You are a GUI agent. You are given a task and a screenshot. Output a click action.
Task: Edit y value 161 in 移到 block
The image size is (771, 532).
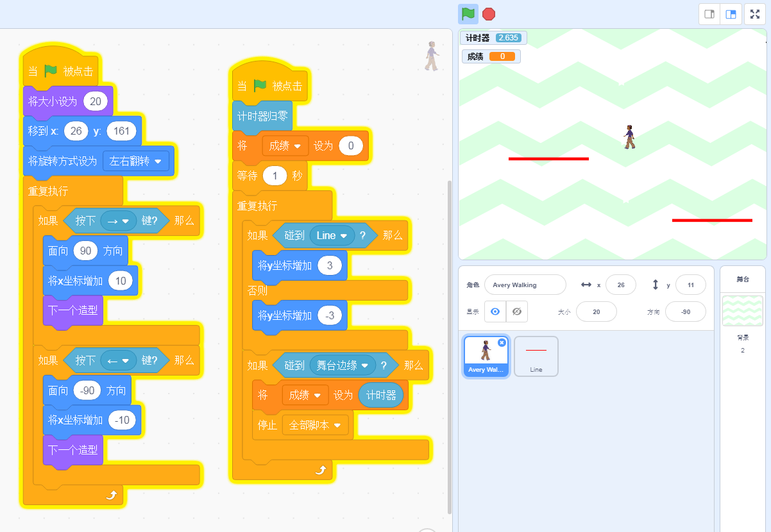point(121,131)
